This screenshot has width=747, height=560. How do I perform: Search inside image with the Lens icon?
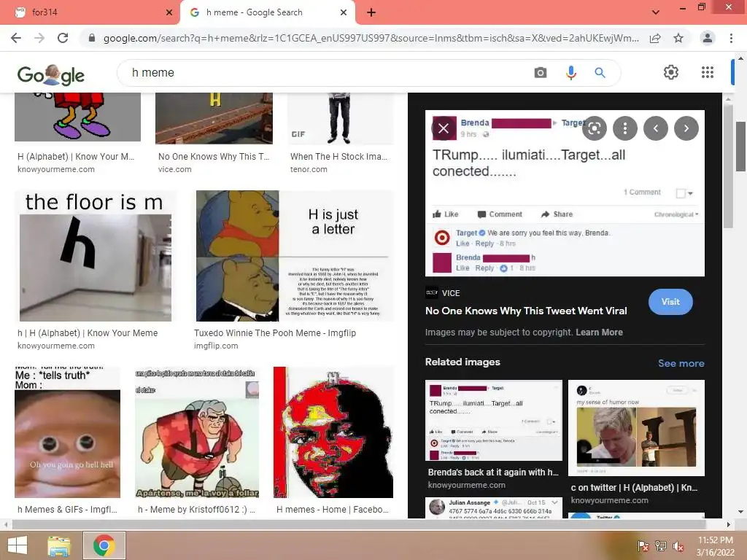click(x=594, y=128)
